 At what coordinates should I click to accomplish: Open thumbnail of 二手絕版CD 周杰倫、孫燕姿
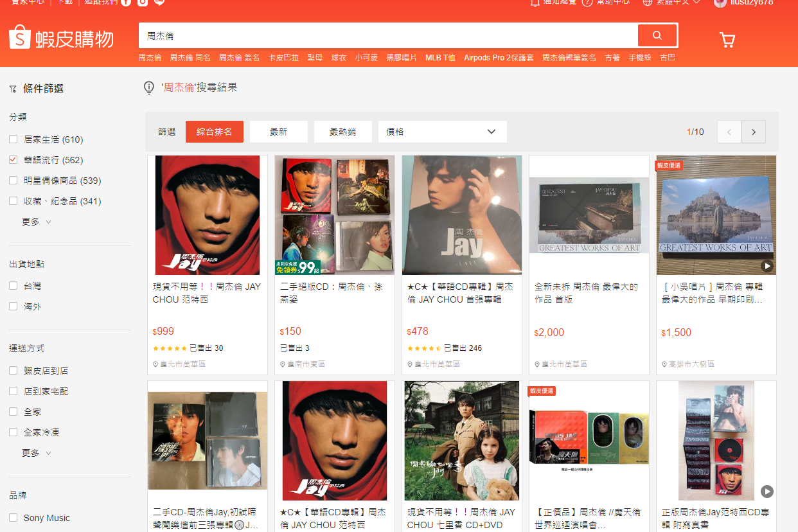[335, 215]
